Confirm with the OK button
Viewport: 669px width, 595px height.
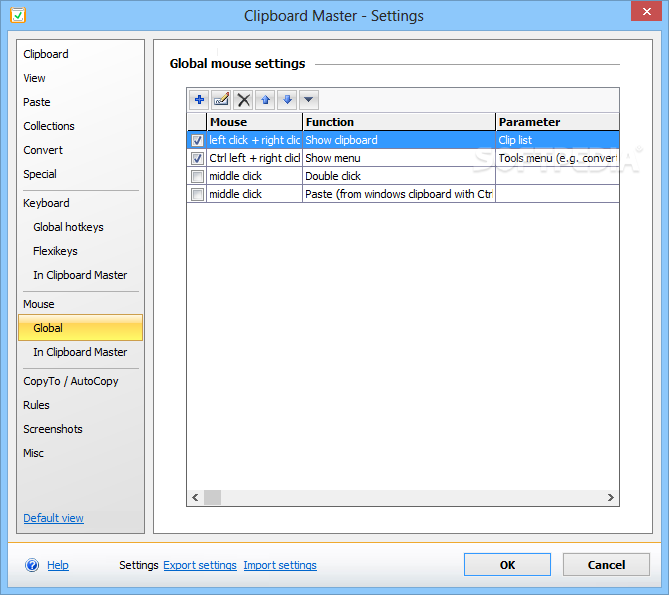pyautogui.click(x=507, y=565)
